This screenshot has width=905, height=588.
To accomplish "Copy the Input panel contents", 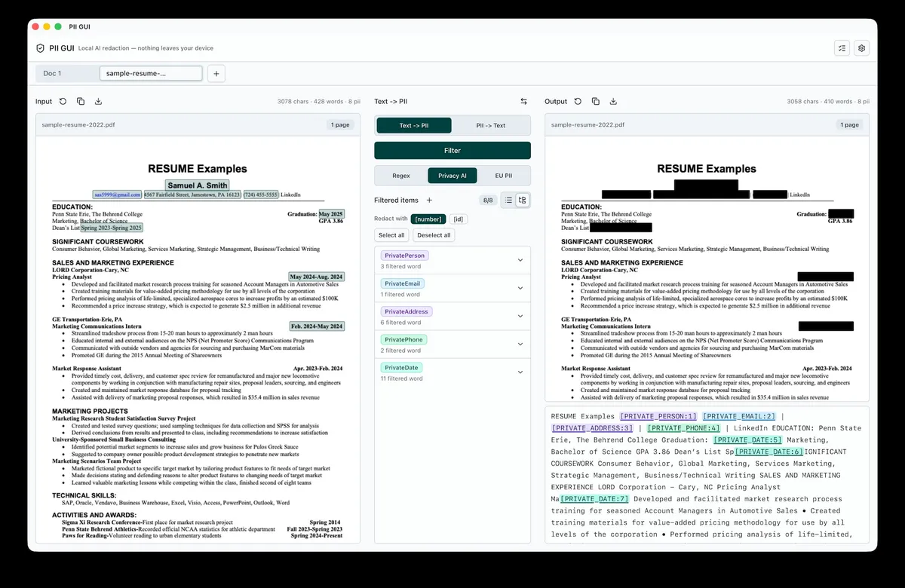I will click(81, 101).
